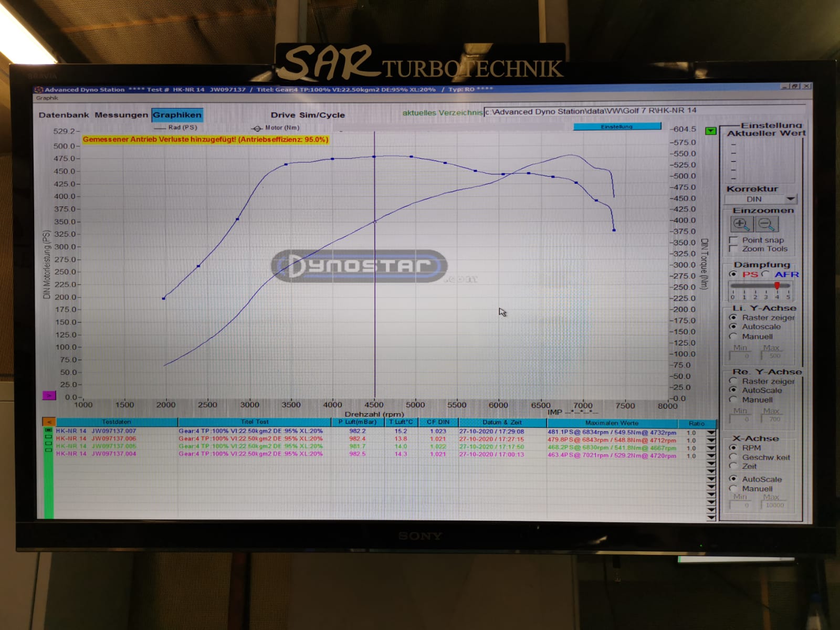Switch to the Messungen tab

[x=121, y=115]
